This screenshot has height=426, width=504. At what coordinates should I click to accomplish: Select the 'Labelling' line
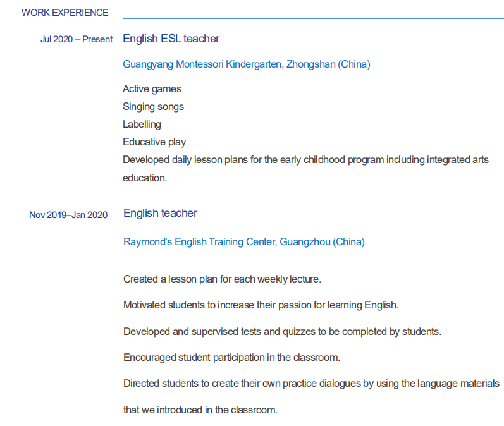pos(142,125)
